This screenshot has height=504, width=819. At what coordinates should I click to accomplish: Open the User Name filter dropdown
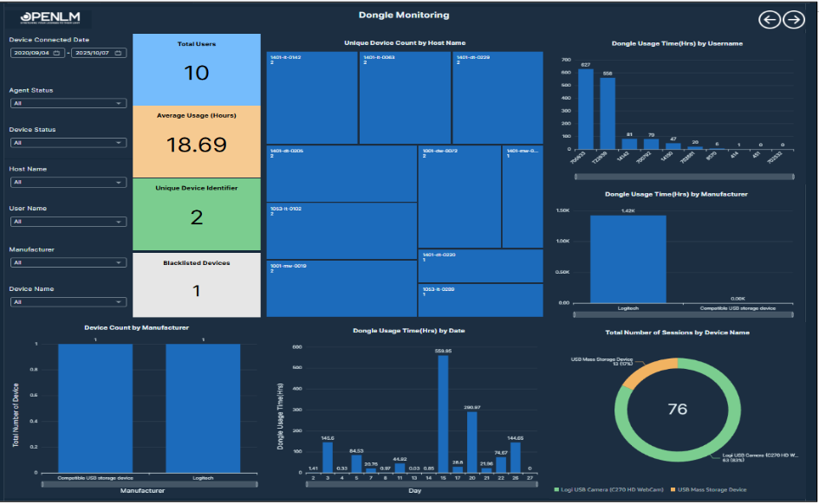tap(68, 223)
